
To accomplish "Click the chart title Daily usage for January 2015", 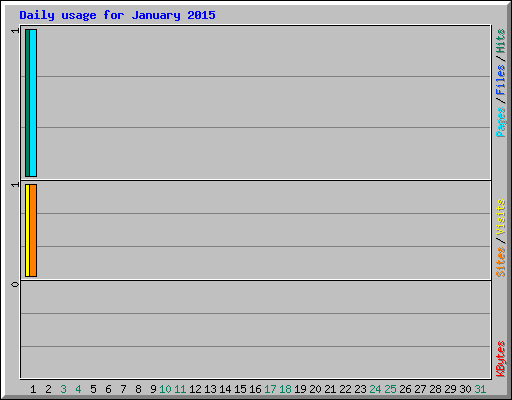I will click(x=117, y=15).
